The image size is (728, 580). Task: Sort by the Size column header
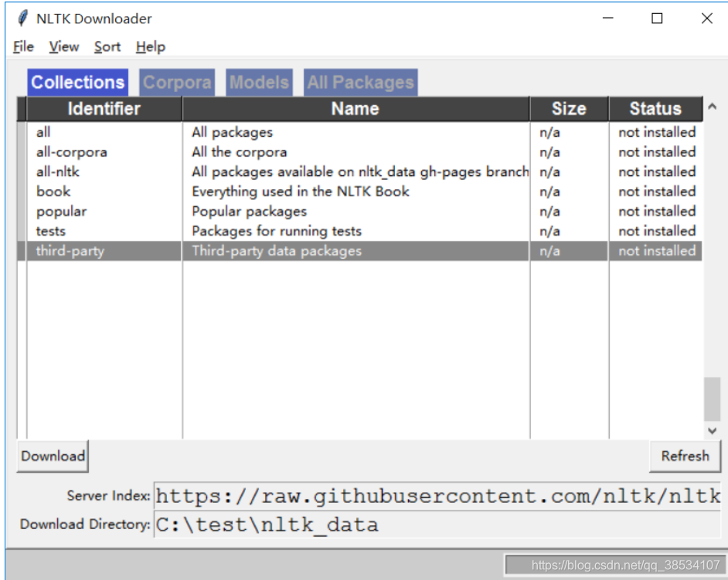(569, 109)
